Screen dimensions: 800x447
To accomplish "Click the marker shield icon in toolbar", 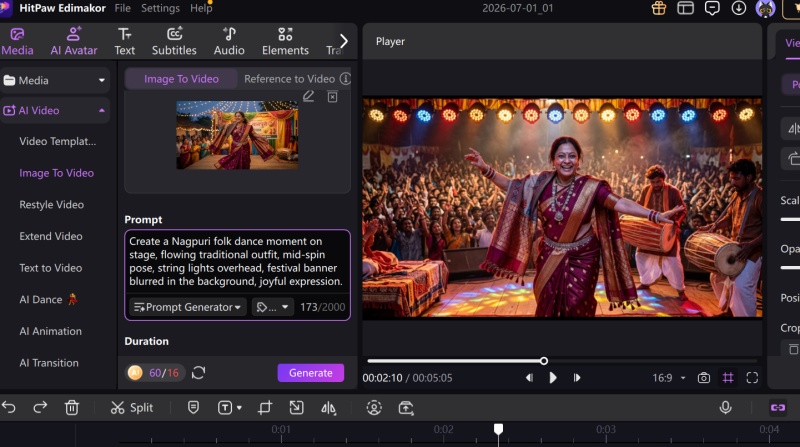I will (x=193, y=407).
